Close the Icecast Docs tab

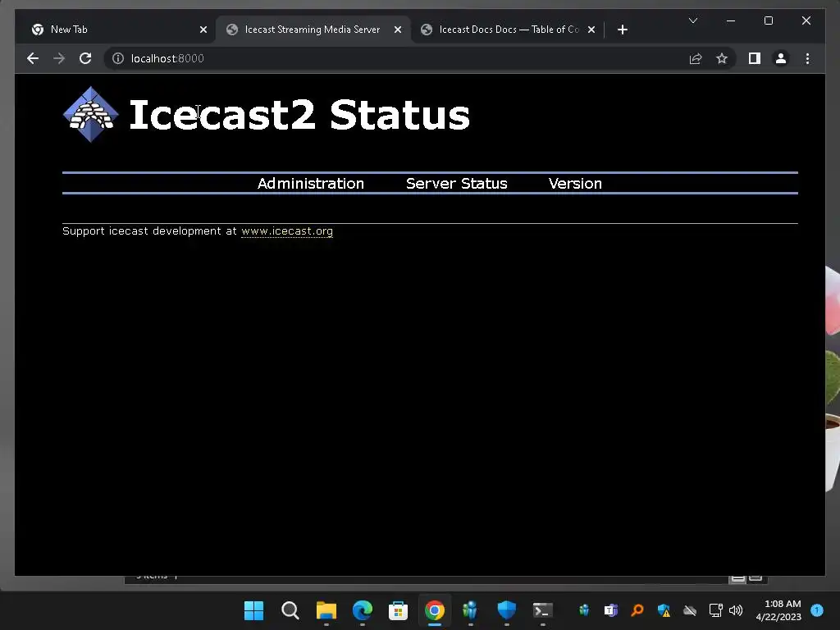591,30
